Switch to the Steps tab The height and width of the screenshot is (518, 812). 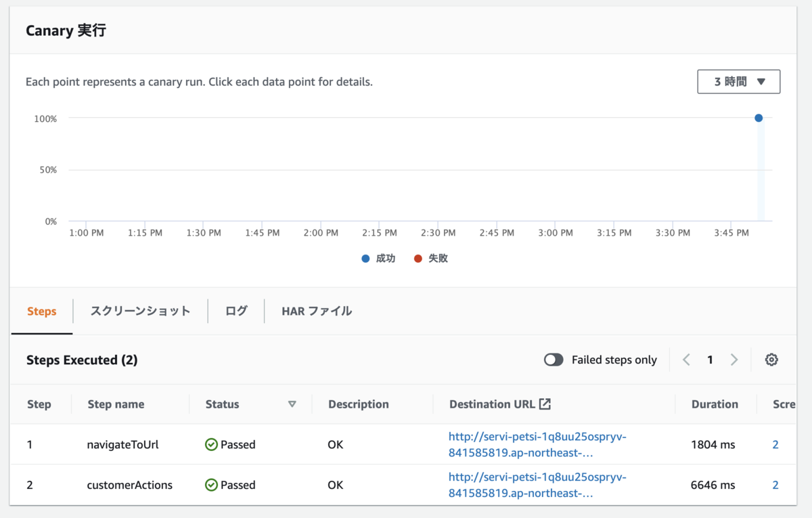41,311
